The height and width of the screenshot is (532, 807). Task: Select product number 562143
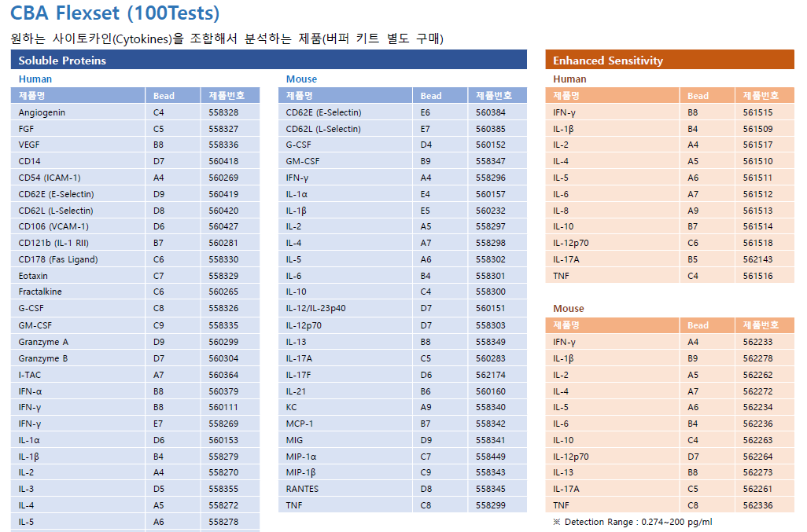point(757,259)
